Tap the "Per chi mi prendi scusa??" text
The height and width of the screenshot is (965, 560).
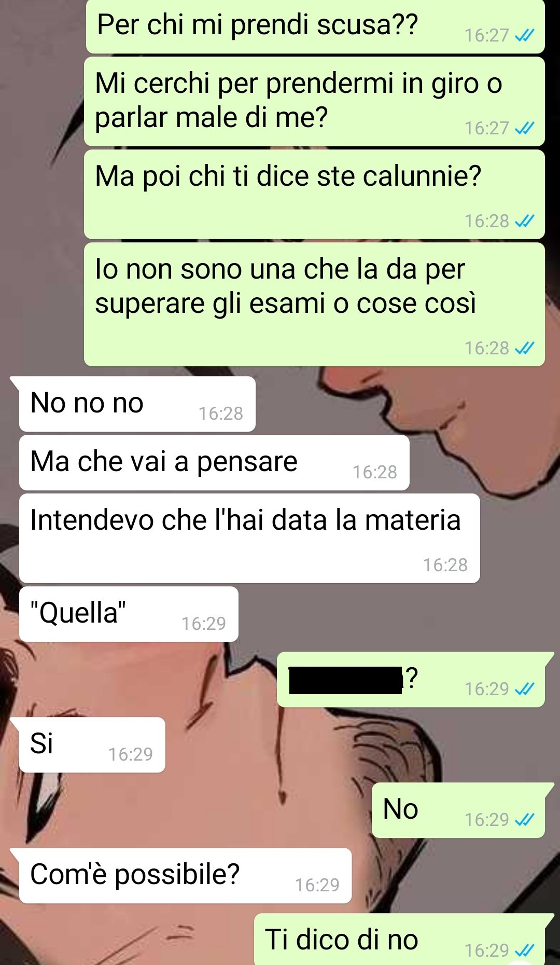pyautogui.click(x=257, y=24)
